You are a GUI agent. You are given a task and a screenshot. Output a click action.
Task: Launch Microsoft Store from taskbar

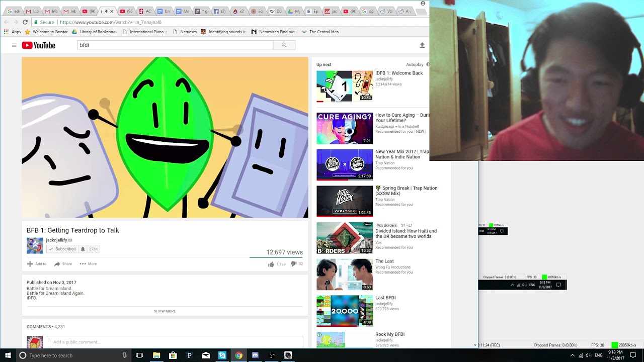pos(173,355)
